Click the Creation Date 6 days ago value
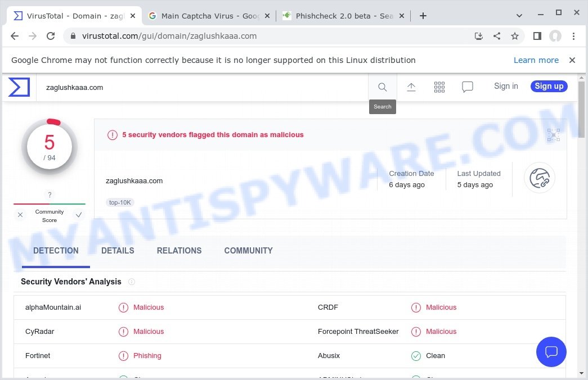The image size is (588, 380). [x=406, y=185]
